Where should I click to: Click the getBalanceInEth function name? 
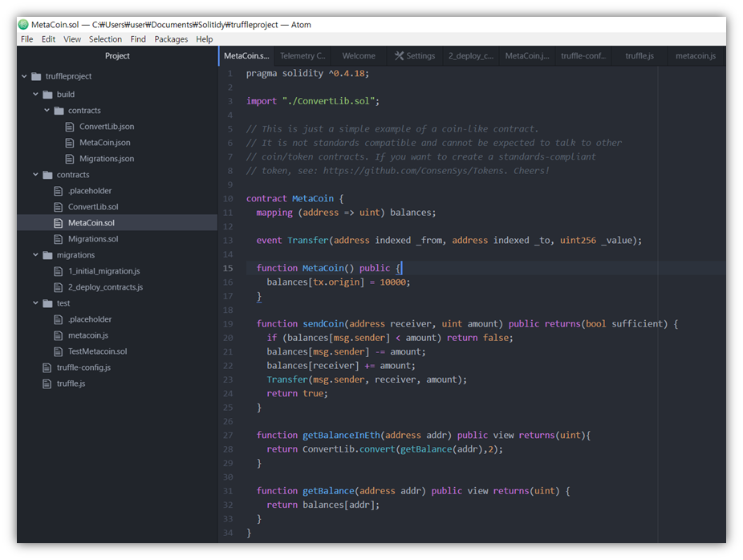(341, 436)
